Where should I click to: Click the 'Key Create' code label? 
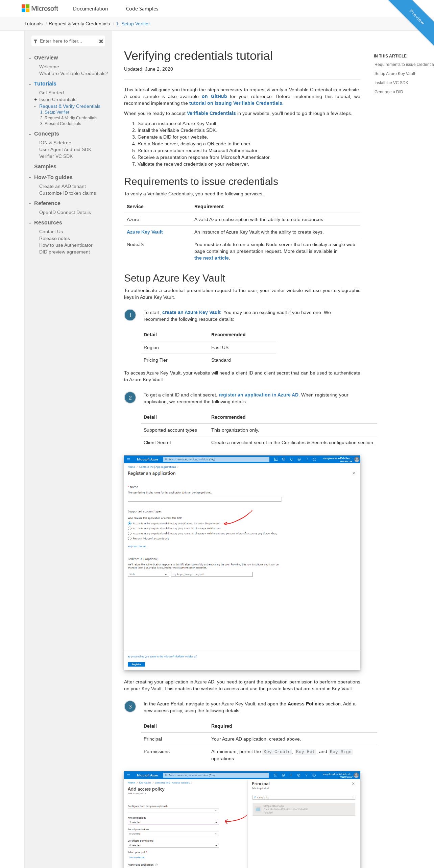pyautogui.click(x=277, y=752)
